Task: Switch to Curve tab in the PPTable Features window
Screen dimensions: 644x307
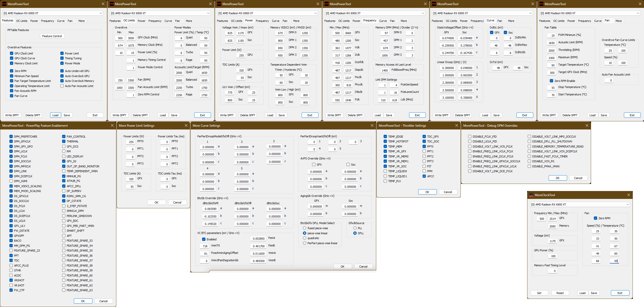Action: (61, 21)
